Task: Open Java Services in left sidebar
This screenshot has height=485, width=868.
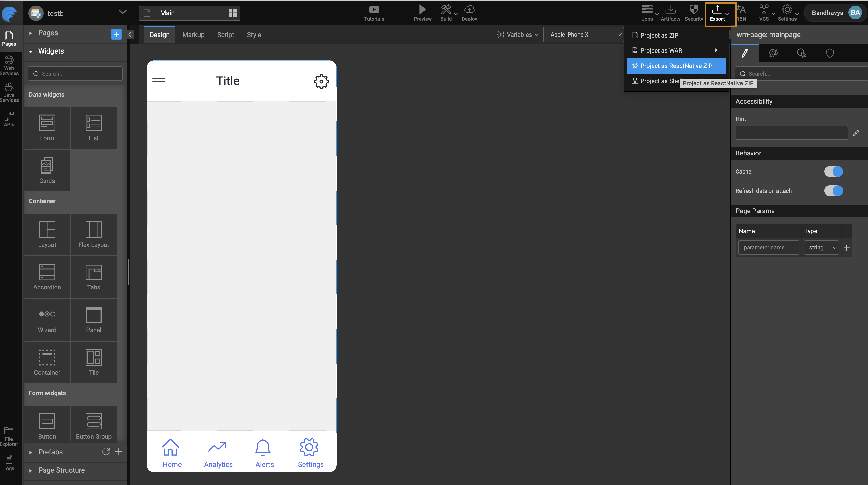Action: (x=9, y=92)
